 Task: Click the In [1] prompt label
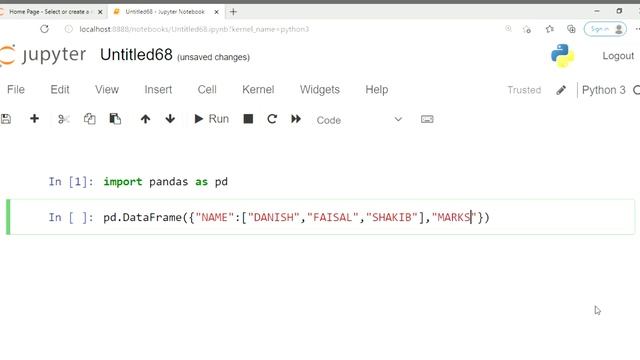coord(71,182)
